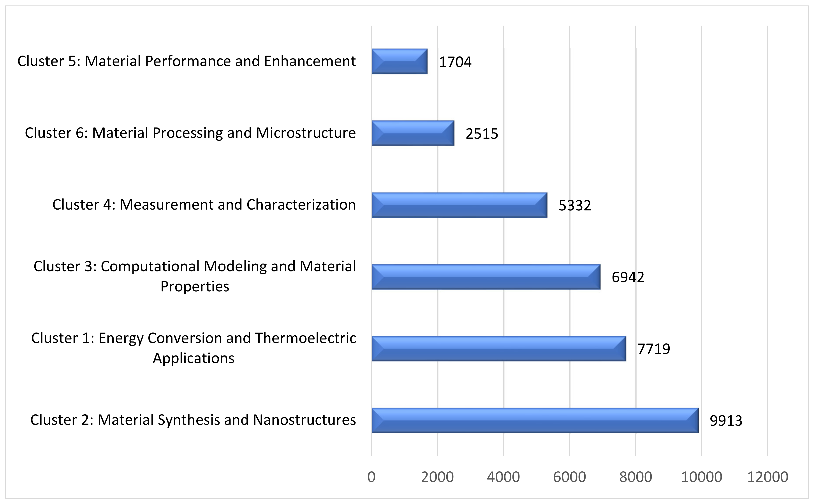Viewport: 815px width, 504px height.
Task: Select the Cluster 3 Computational Modeling label
Action: 195,276
